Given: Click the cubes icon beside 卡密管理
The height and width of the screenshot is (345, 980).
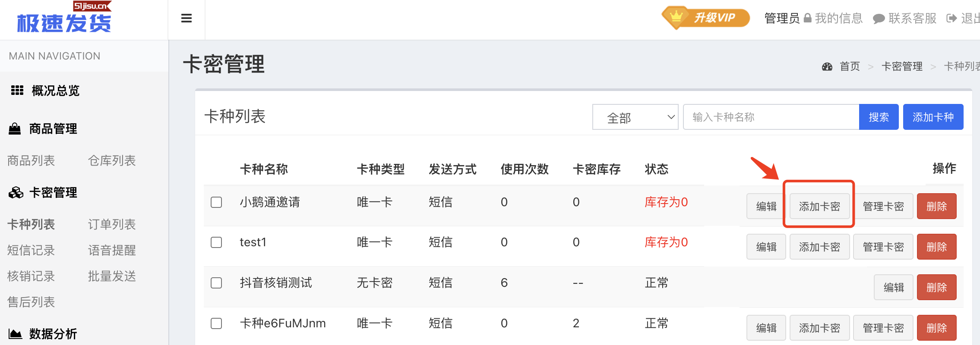Looking at the screenshot, I should point(16,192).
